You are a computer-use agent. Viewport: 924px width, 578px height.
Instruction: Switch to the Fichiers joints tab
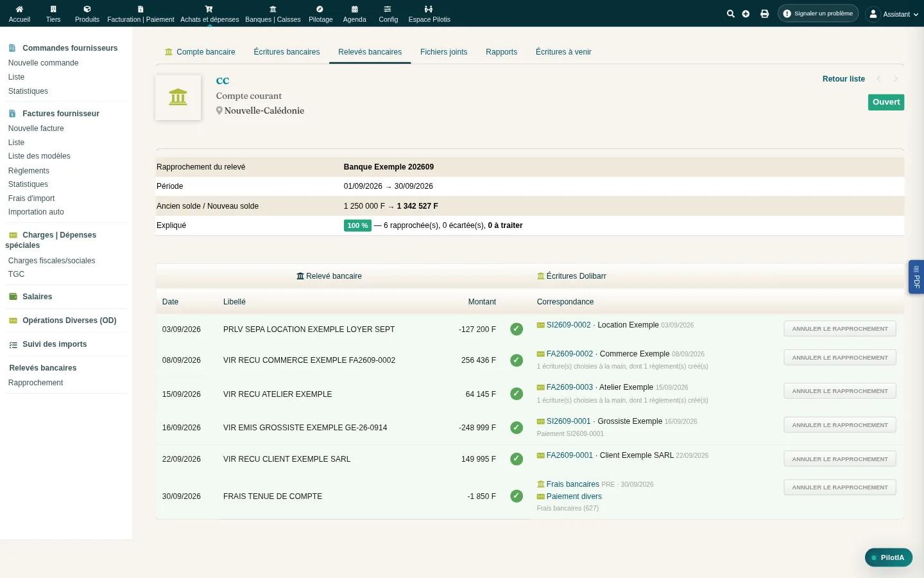click(443, 52)
